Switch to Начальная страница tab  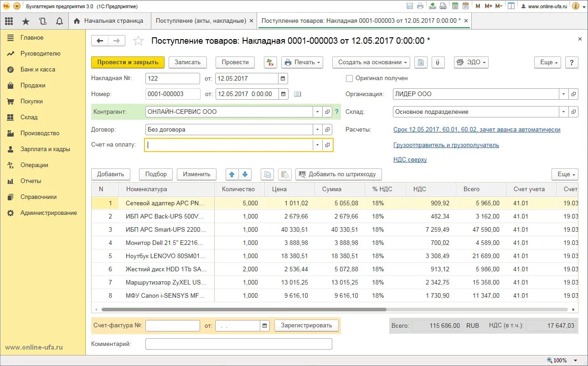pyautogui.click(x=108, y=21)
